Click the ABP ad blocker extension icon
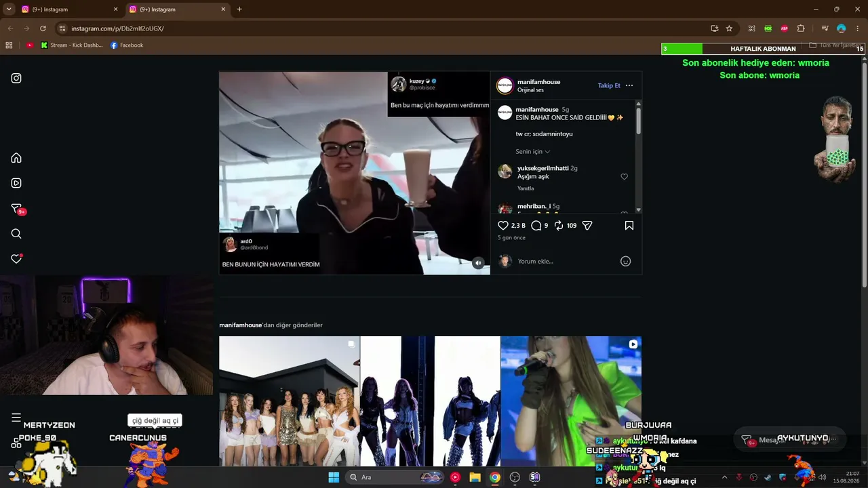This screenshot has height=488, width=868. (785, 28)
